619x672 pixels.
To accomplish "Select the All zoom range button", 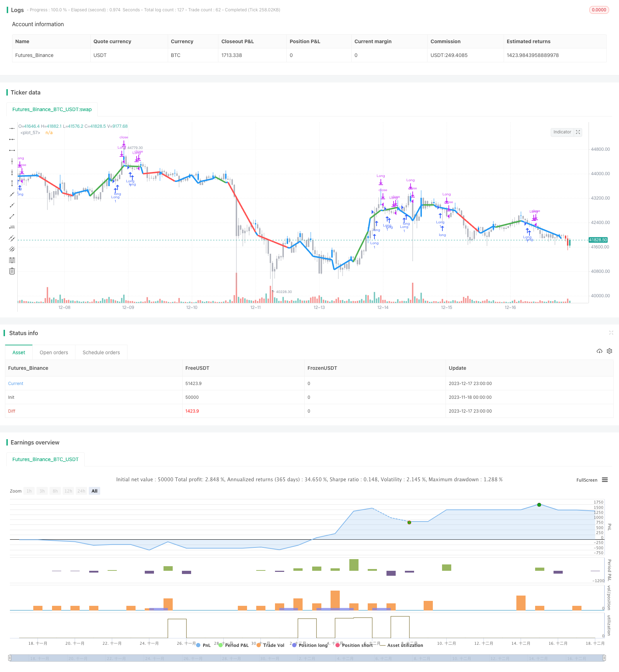I will [94, 491].
